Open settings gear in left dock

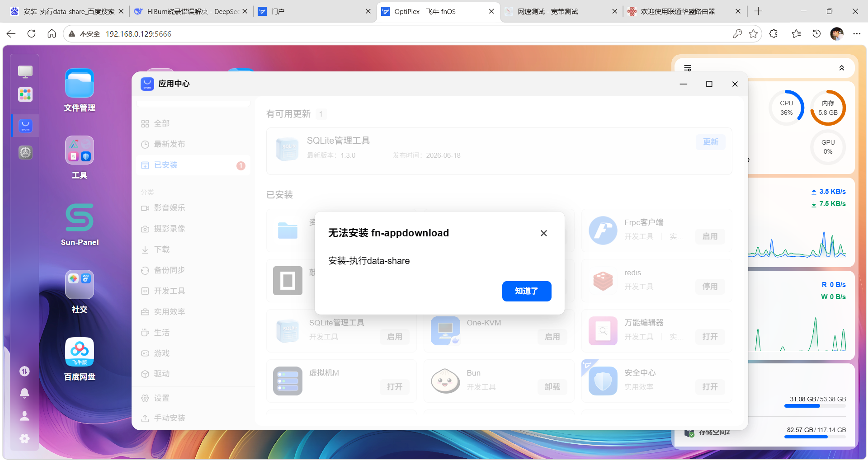coord(25,438)
